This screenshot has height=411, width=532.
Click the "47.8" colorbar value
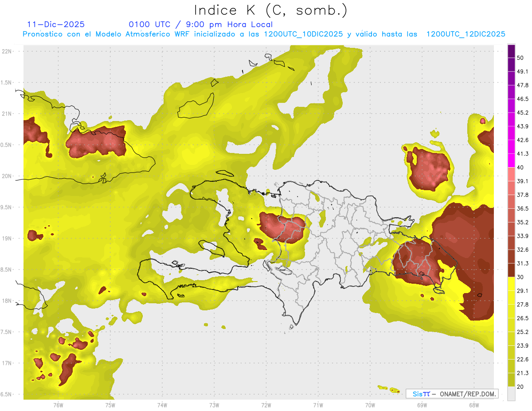click(x=523, y=85)
